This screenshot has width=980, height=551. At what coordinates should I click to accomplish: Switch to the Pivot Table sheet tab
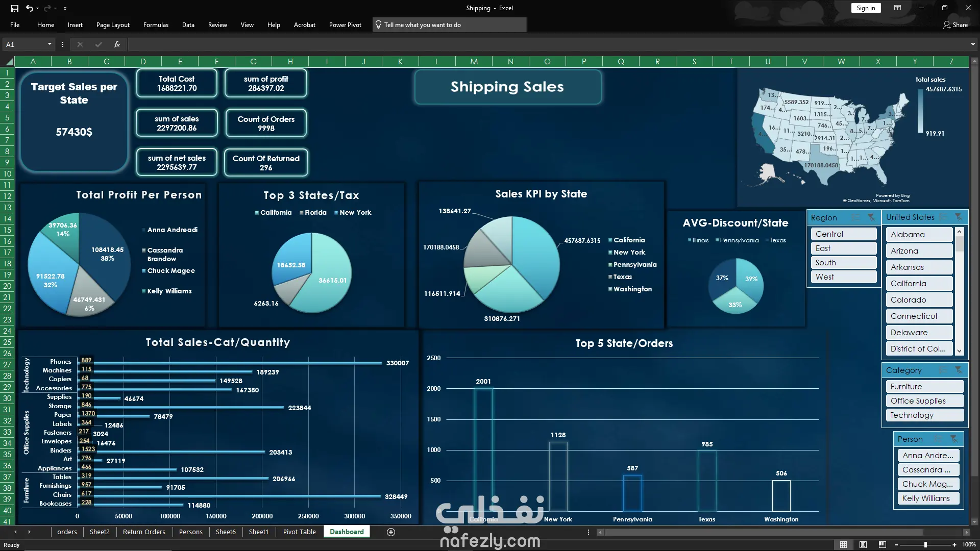299,532
